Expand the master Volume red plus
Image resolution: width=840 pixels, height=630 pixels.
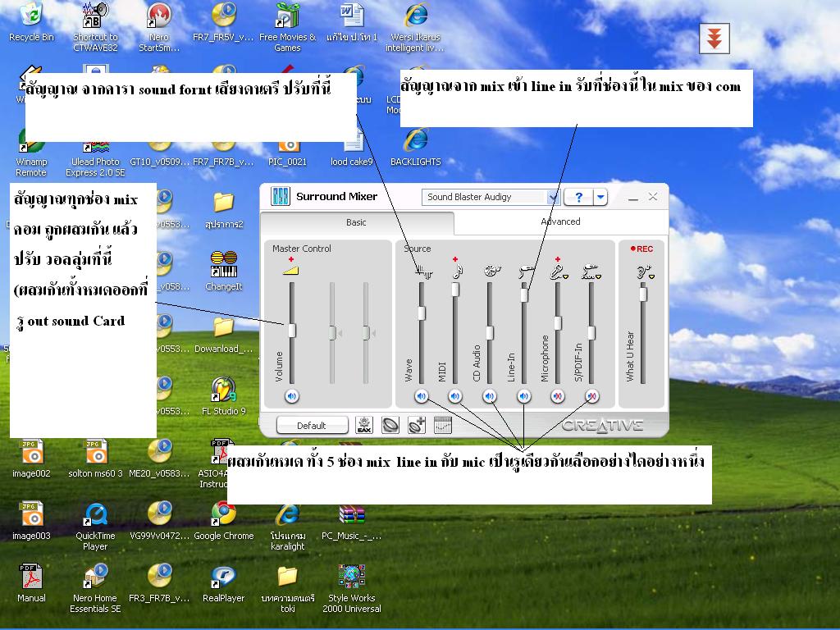point(291,259)
